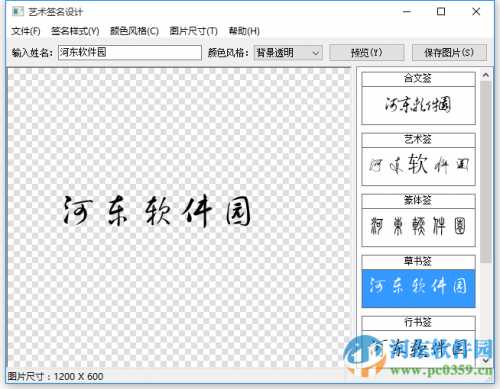Screen dimensions: 500x389
Task: Click the 草书签 style label
Action: [x=418, y=261]
